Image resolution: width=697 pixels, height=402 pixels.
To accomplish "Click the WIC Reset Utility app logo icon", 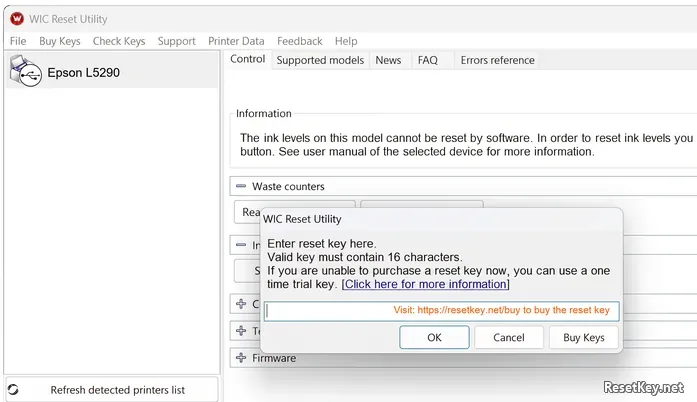I will point(17,19).
